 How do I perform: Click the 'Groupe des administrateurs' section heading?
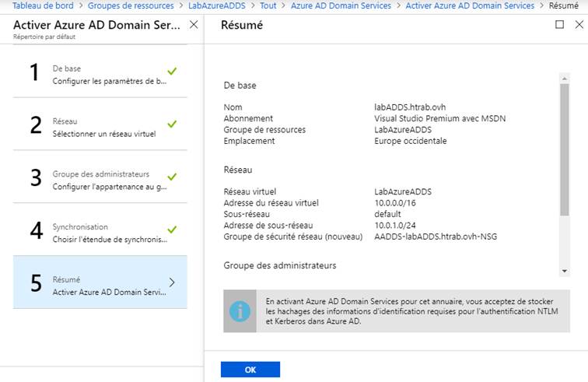[x=280, y=265]
